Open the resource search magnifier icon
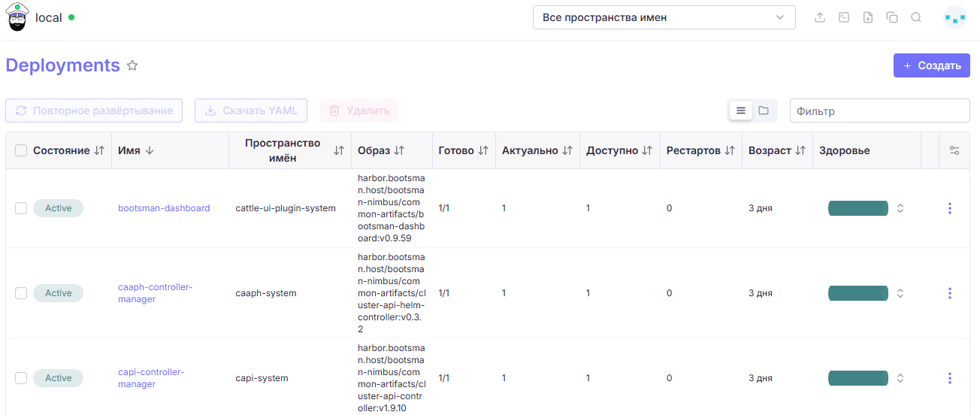 916,17
